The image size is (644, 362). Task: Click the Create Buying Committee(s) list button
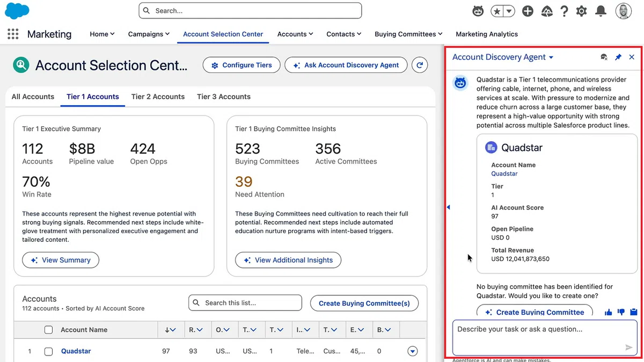point(364,303)
